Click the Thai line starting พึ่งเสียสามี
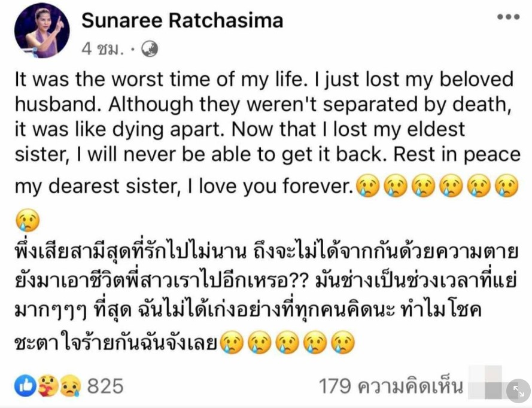The image size is (532, 408). coord(266,252)
